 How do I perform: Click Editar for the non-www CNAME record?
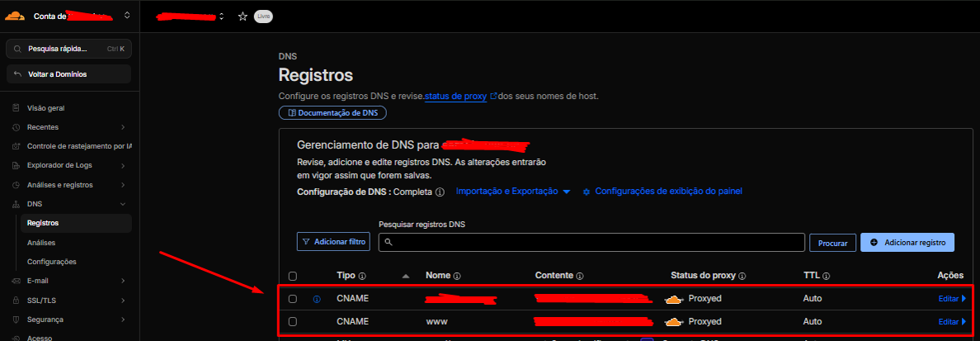952,299
